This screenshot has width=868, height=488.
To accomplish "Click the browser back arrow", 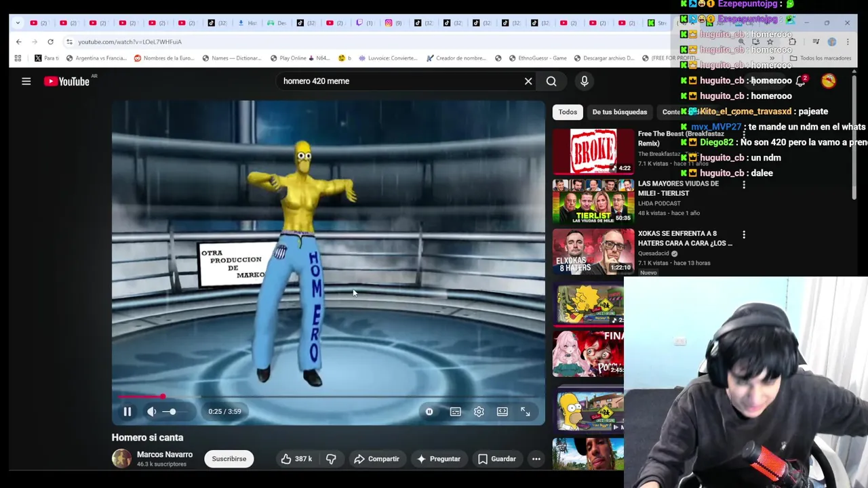I will [x=18, y=42].
